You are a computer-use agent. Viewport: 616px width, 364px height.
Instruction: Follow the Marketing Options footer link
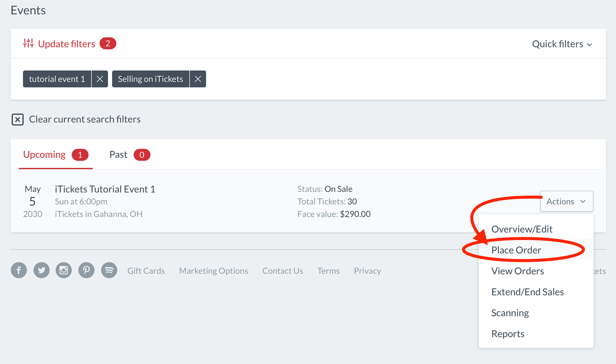pos(213,271)
